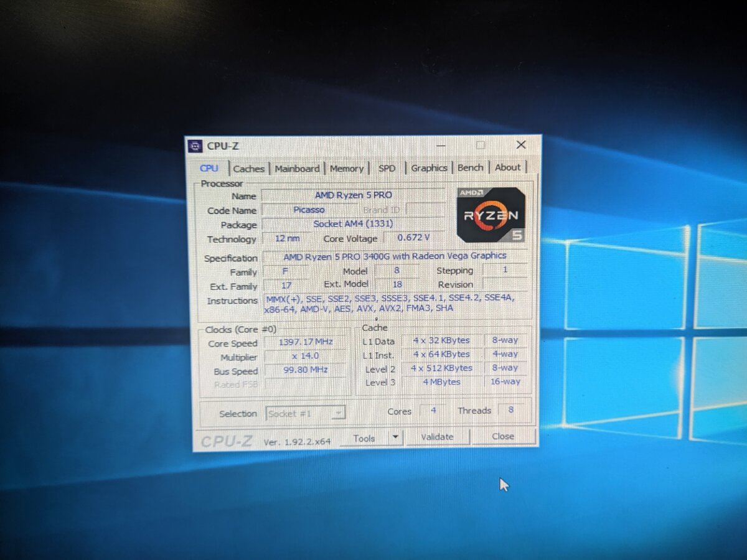Viewport: 747px width, 560px height.
Task: Open the Mainboard tab
Action: (297, 169)
